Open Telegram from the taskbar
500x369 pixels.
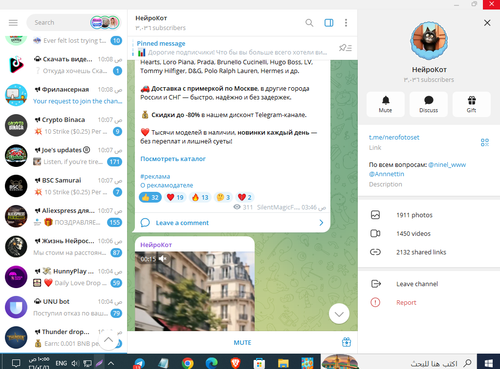139,363
